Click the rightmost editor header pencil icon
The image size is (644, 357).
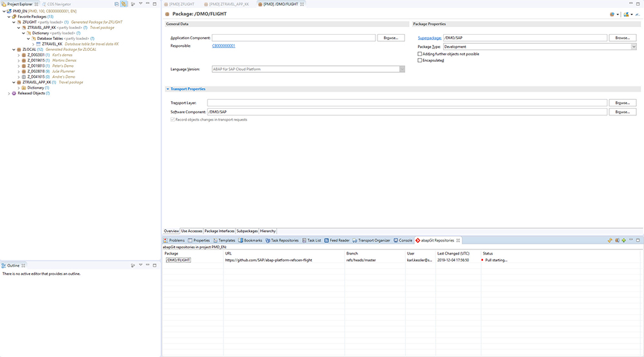tap(638, 14)
